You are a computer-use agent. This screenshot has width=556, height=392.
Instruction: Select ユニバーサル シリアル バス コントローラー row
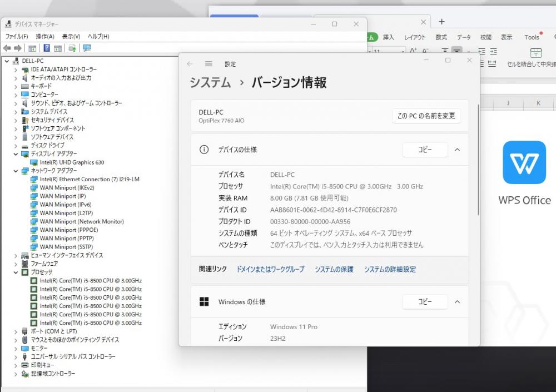click(x=73, y=357)
